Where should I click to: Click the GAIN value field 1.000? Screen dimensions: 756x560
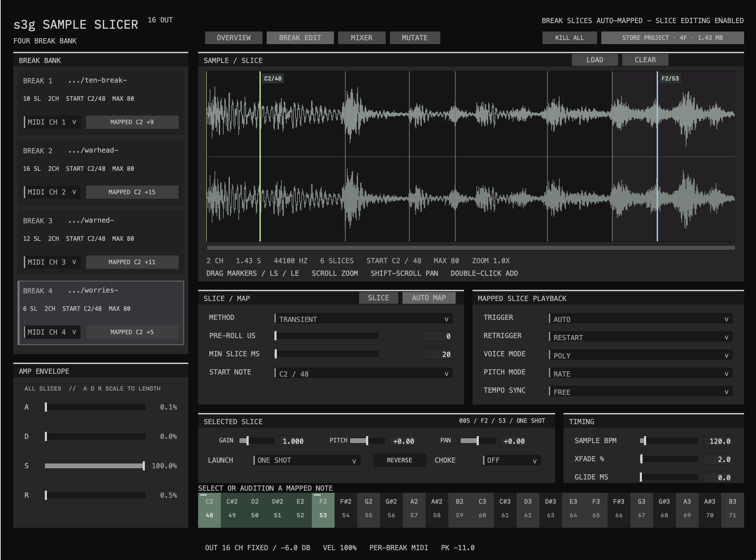tap(292, 441)
